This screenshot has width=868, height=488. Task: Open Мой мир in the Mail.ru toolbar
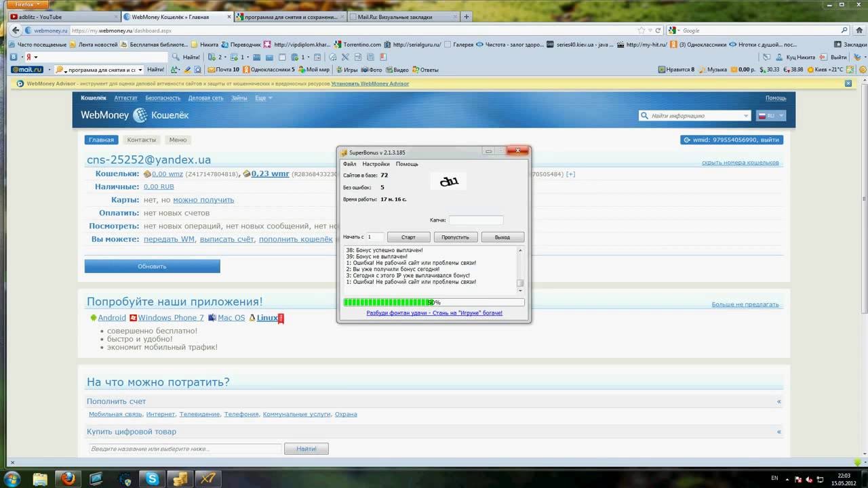[314, 70]
